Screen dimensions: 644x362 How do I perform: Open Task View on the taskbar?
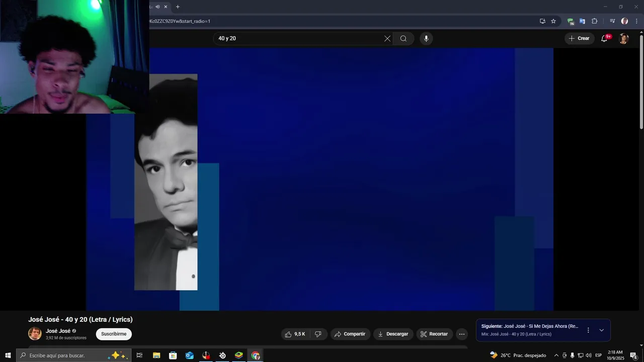coord(139,355)
